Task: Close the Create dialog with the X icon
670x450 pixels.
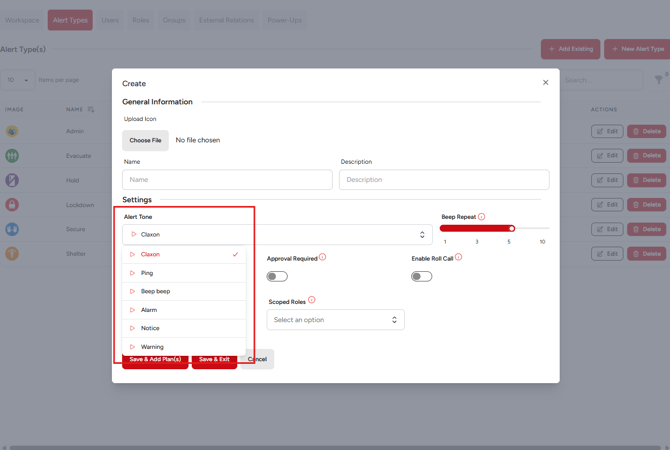Action: [545, 83]
